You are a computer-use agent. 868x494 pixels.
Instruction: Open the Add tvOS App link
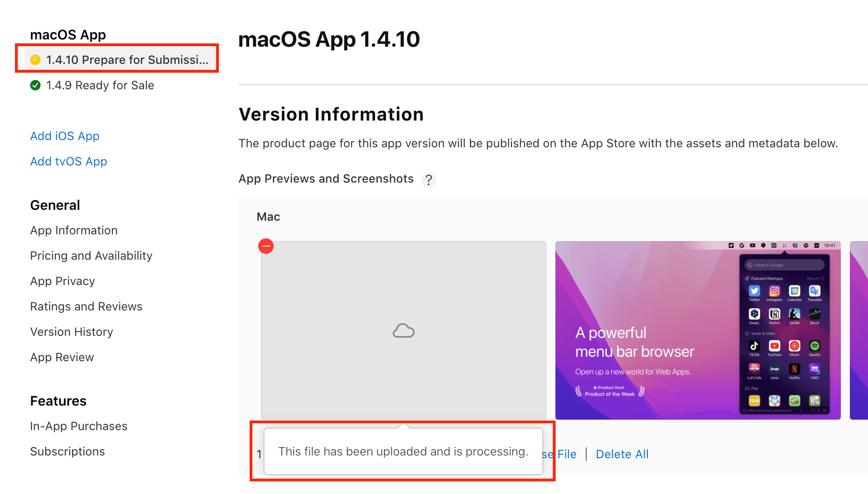click(x=68, y=161)
